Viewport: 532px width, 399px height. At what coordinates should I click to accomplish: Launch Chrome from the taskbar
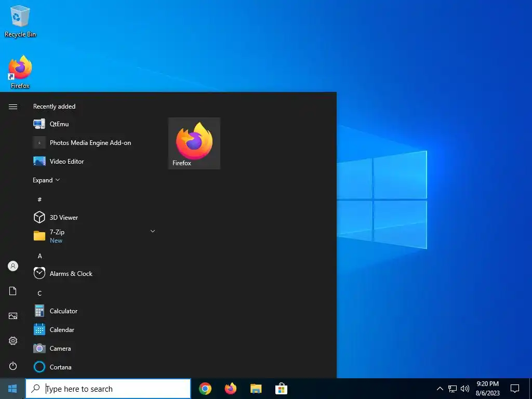(205, 389)
